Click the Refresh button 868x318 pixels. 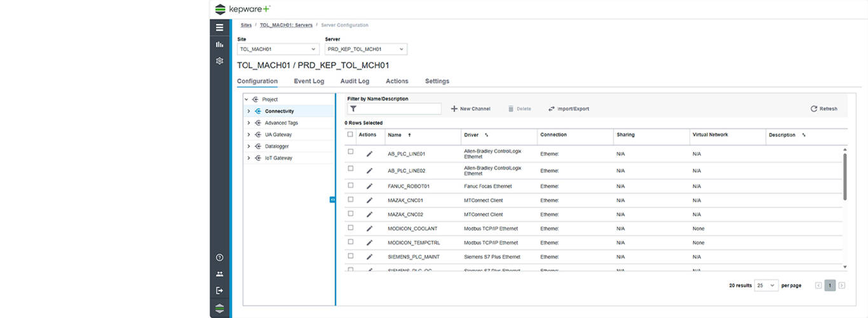click(824, 109)
